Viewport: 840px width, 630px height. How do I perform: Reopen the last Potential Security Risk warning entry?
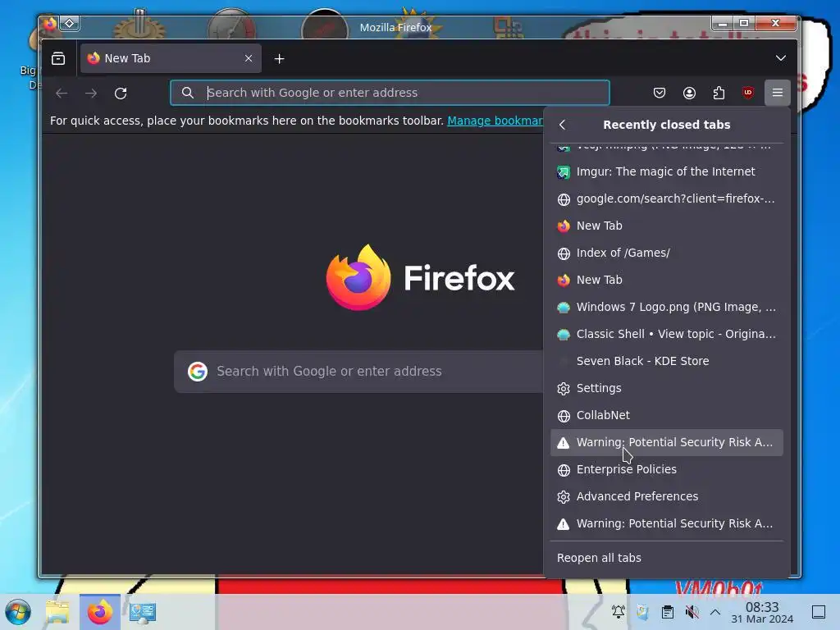tap(666, 523)
